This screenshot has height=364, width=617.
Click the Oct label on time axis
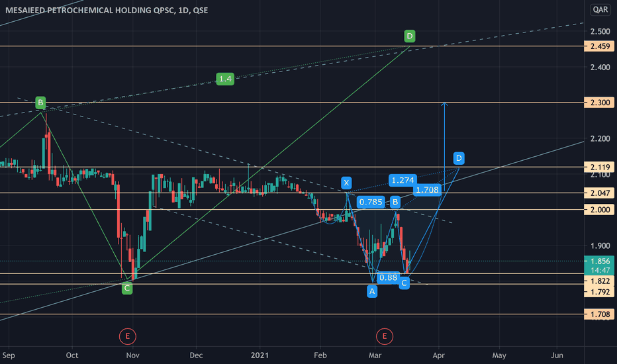[72, 355]
